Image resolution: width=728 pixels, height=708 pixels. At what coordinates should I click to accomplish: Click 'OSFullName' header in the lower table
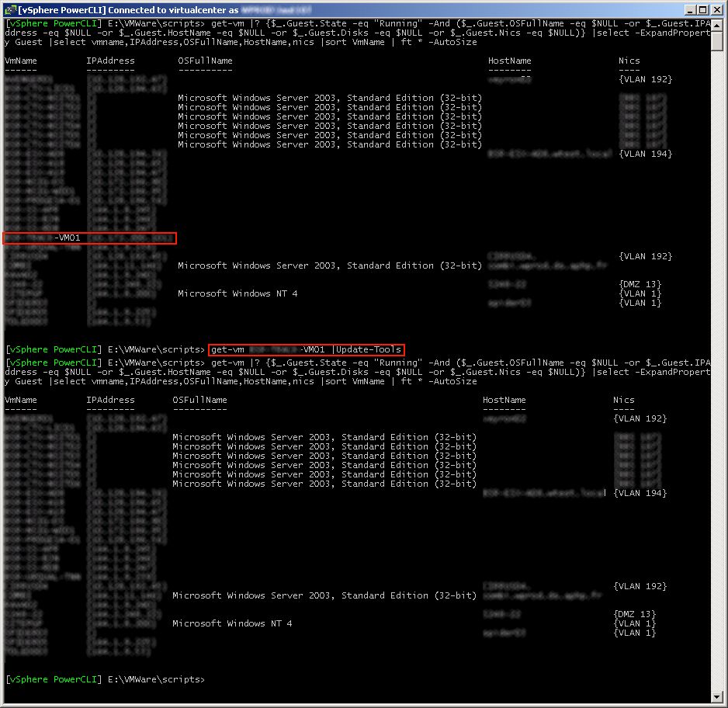(x=199, y=400)
